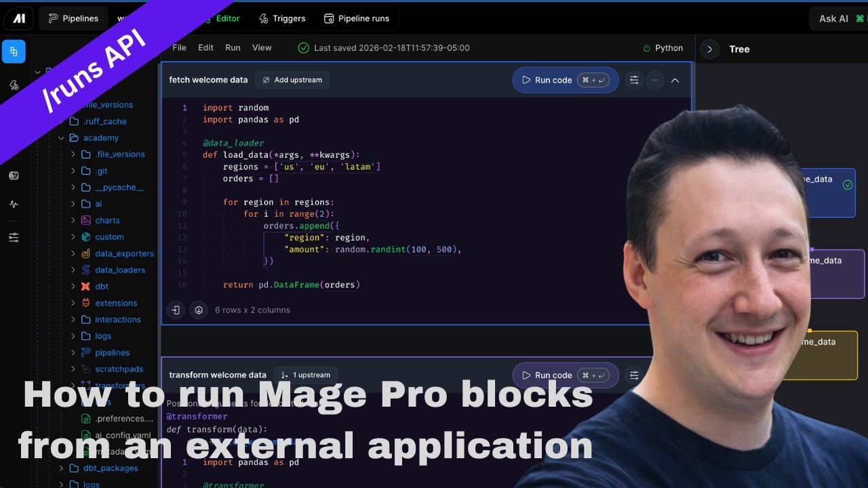
Task: Collapse the fetch welcome data block
Action: point(675,80)
